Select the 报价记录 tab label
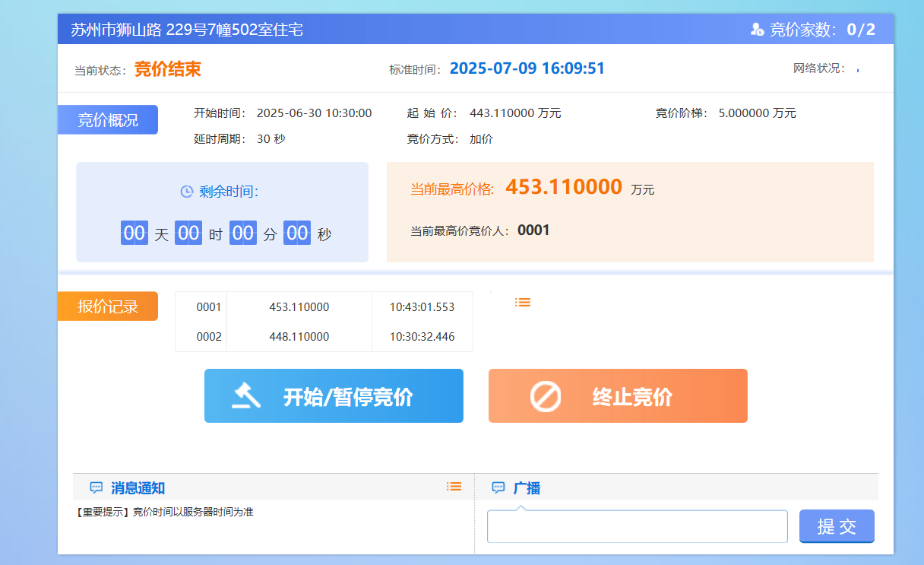 pos(108,306)
